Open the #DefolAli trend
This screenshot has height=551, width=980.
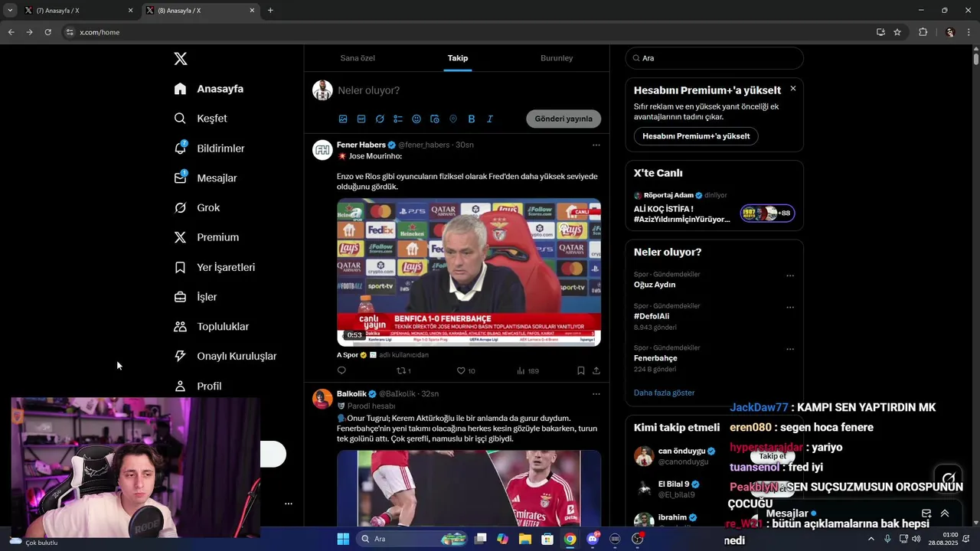click(x=652, y=316)
